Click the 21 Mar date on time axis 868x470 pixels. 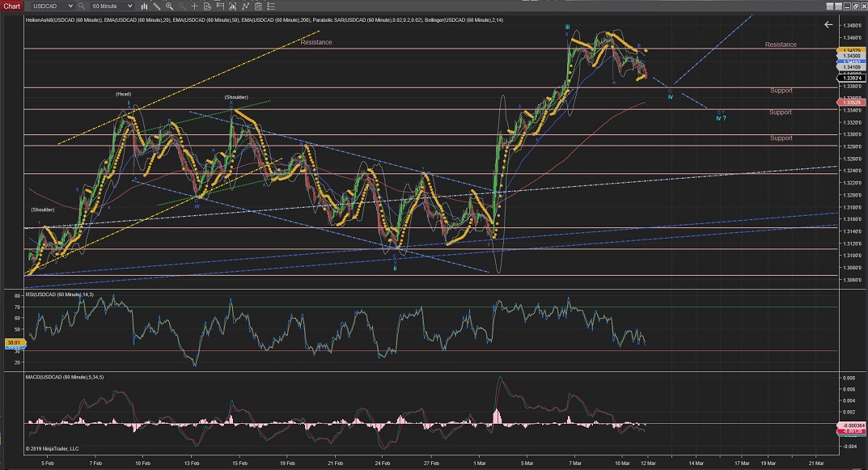click(x=816, y=463)
